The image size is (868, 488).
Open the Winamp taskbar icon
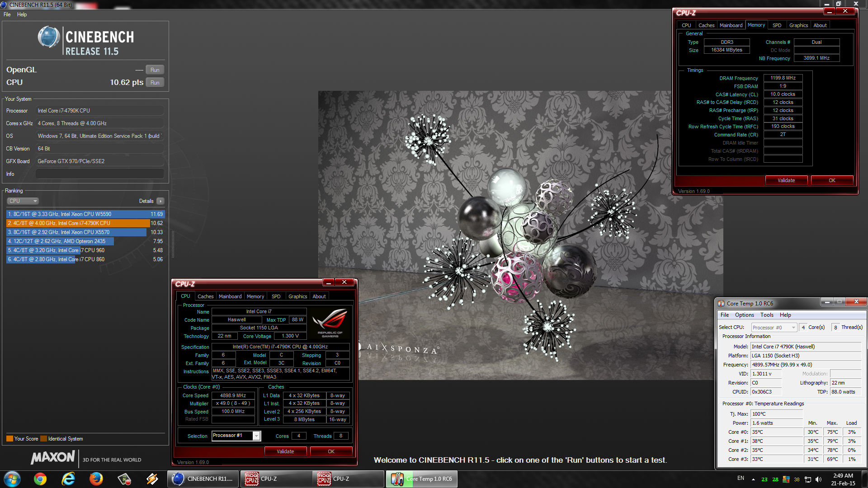coord(152,479)
